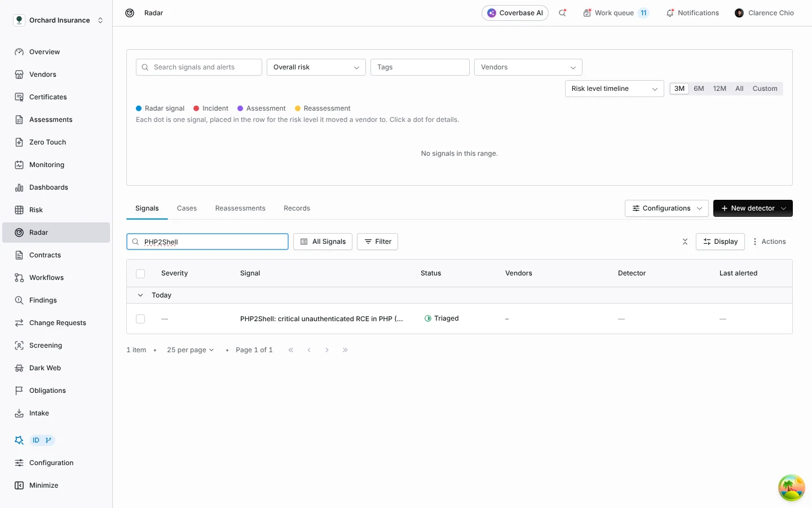Image resolution: width=812 pixels, height=508 pixels.
Task: Open the Dark Web incognito icon
Action: point(19,368)
